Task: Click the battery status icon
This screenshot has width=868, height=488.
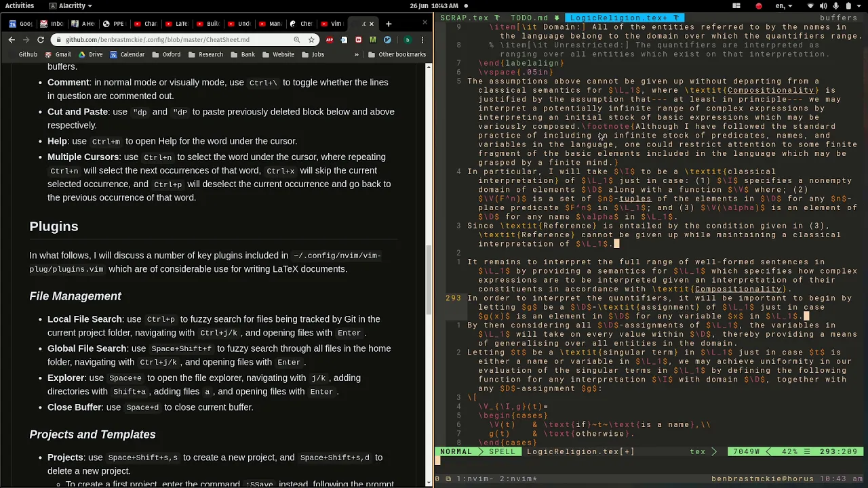Action: [x=848, y=5]
